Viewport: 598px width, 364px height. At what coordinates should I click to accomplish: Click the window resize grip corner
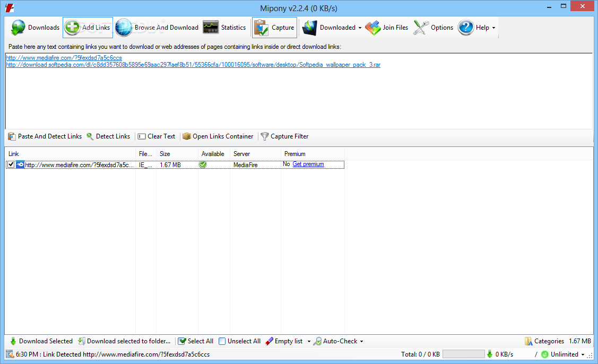pos(590,355)
